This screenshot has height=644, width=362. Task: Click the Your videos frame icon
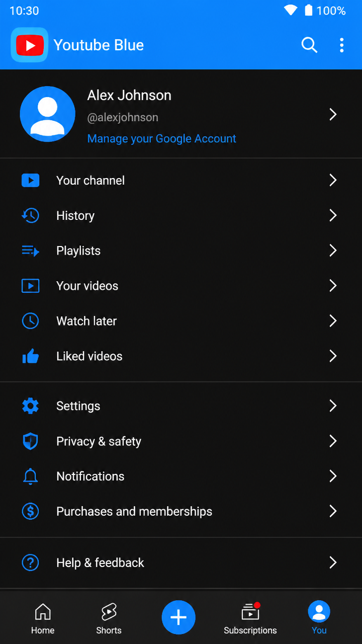31,286
